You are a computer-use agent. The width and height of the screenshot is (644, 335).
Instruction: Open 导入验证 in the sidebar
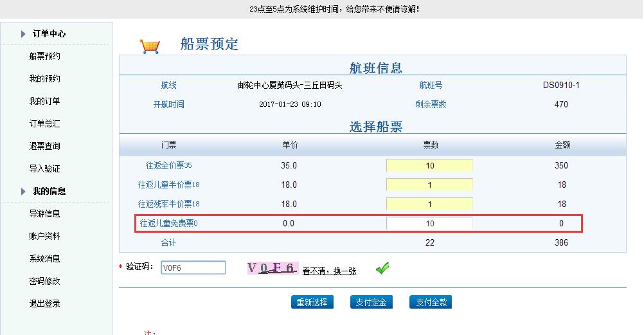[45, 168]
